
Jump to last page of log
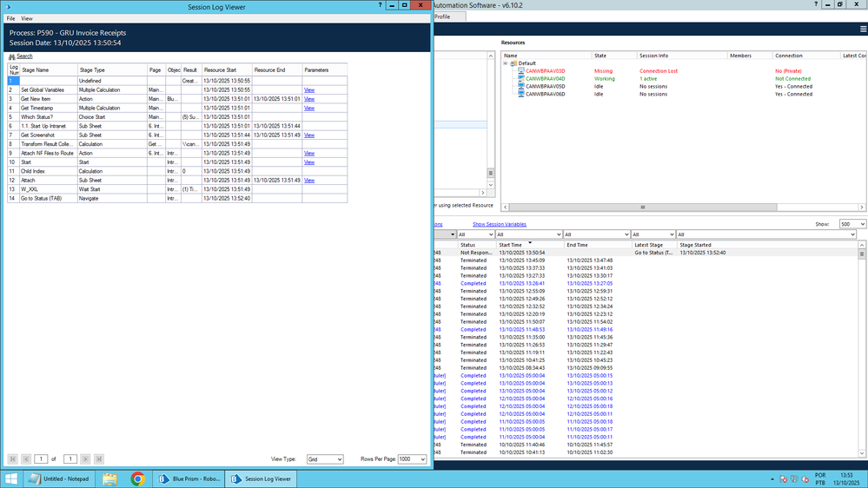(x=99, y=458)
